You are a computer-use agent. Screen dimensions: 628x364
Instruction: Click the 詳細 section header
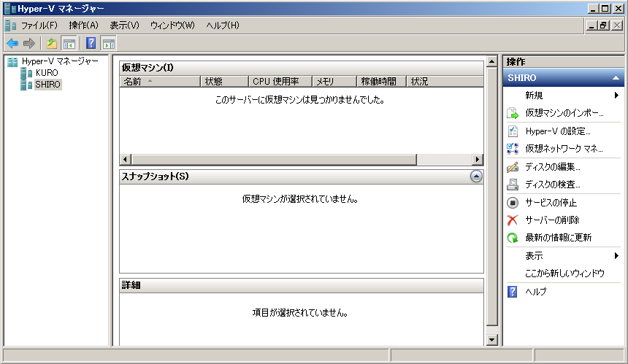coord(302,286)
